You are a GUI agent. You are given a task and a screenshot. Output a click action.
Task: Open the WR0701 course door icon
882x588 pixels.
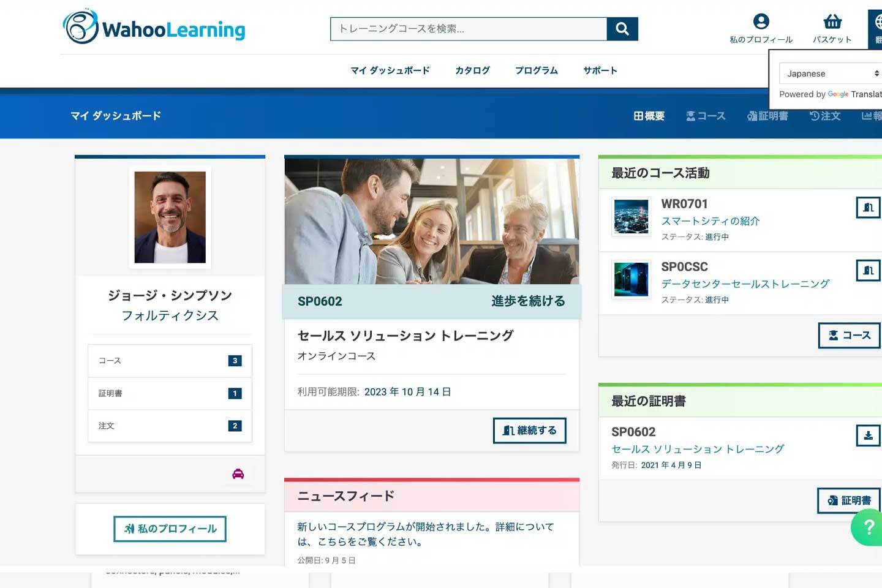click(868, 208)
